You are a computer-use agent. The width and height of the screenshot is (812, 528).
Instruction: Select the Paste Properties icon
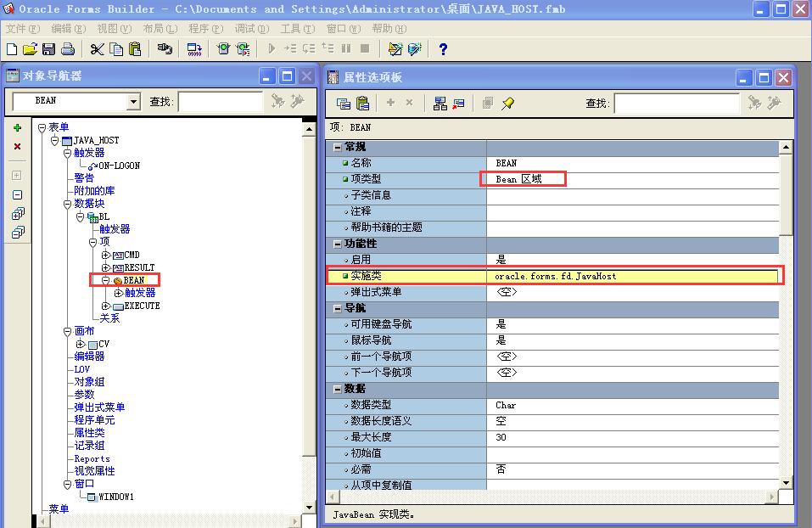pos(361,101)
